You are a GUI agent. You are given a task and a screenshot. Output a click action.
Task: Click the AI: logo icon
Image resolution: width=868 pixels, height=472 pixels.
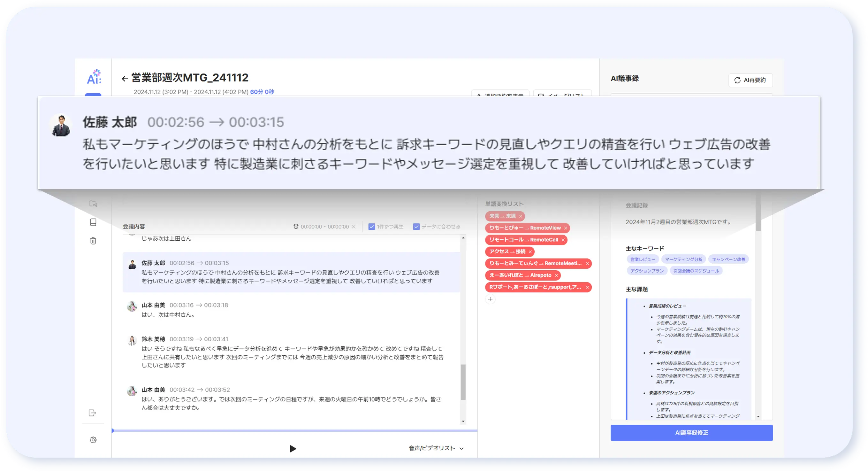(94, 77)
